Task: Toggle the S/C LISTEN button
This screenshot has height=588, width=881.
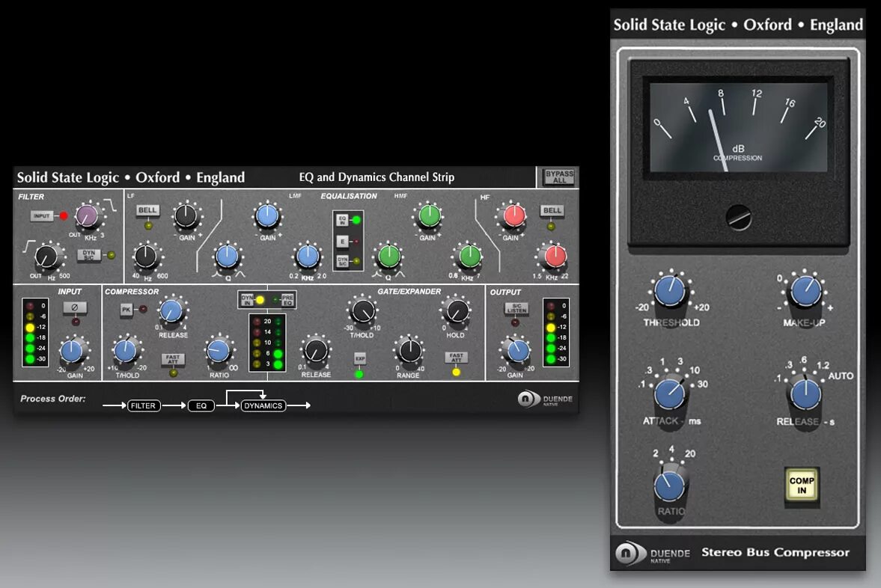Action: coord(516,308)
